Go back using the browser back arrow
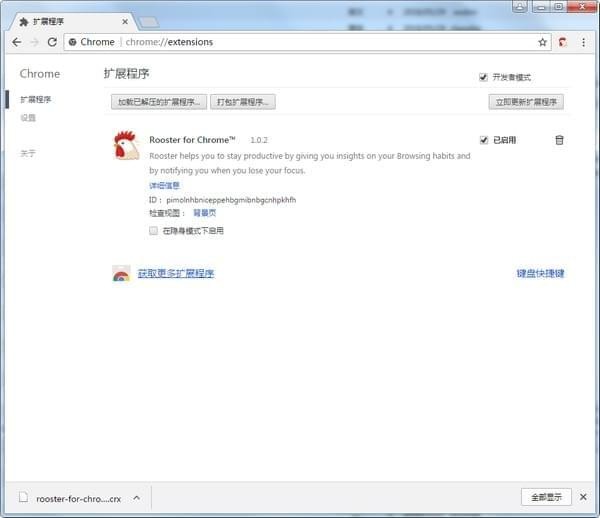The image size is (600, 518). point(16,42)
